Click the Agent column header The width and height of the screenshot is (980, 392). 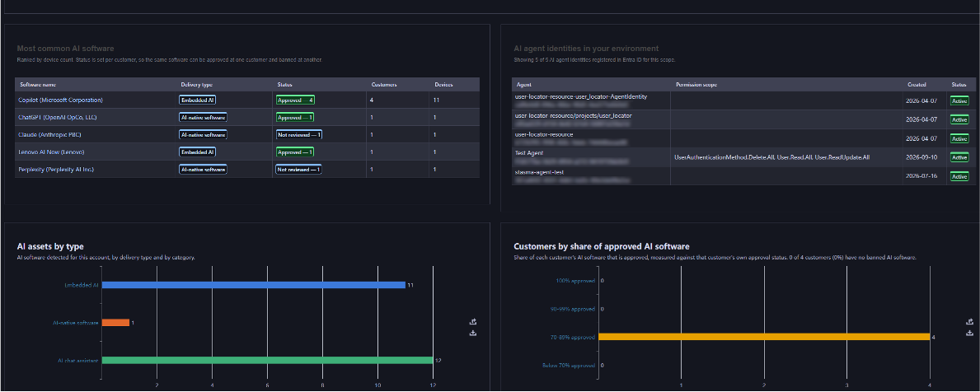tap(523, 84)
